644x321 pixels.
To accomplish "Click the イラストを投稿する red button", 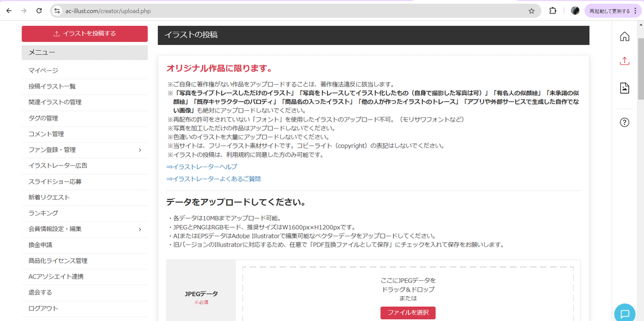I will pyautogui.click(x=85, y=34).
